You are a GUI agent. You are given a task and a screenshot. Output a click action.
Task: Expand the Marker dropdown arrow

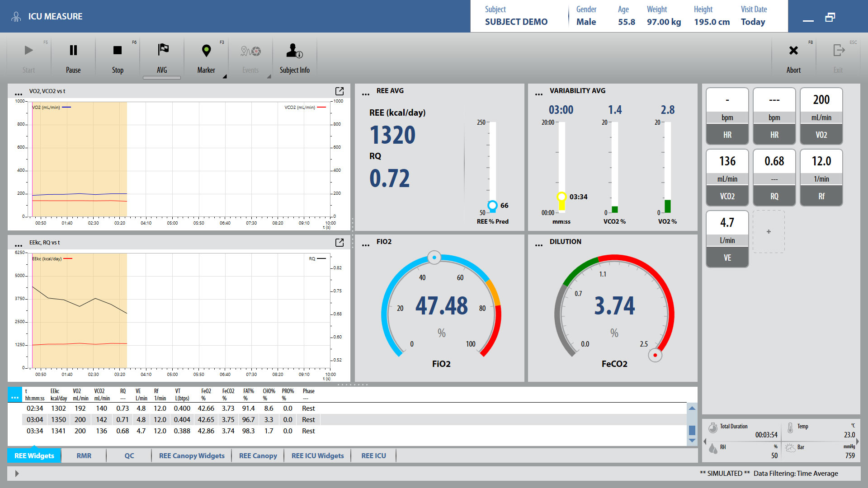click(x=225, y=76)
